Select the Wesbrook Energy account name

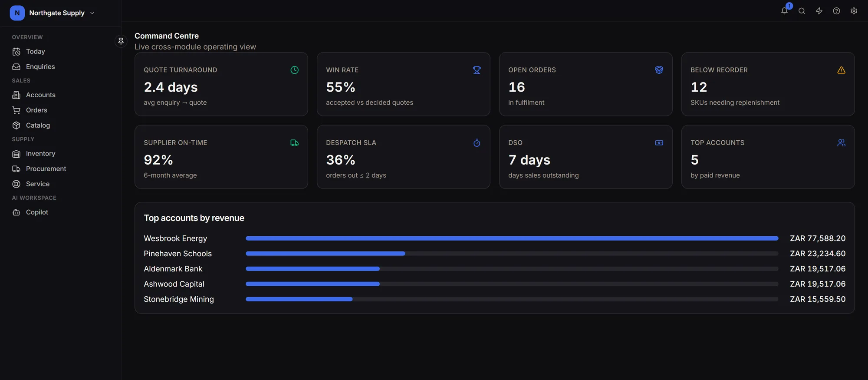click(x=175, y=238)
